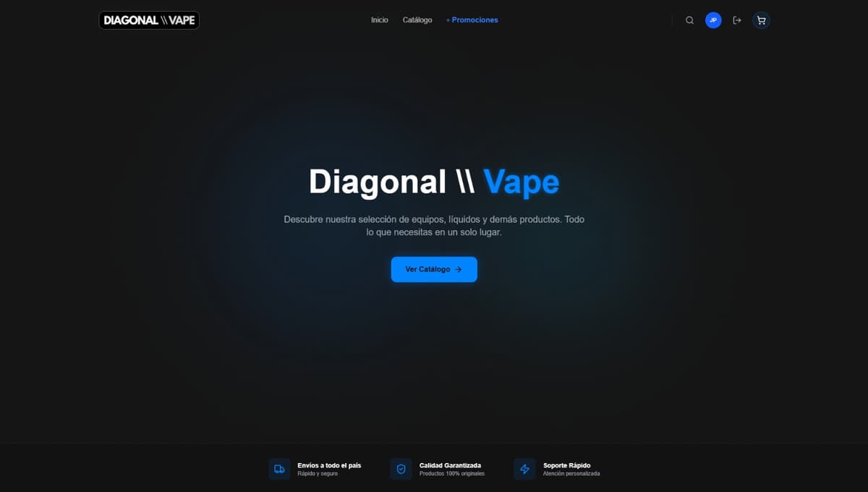The image size is (868, 492).
Task: Click the Productos 100% originales subtitle
Action: (452, 474)
